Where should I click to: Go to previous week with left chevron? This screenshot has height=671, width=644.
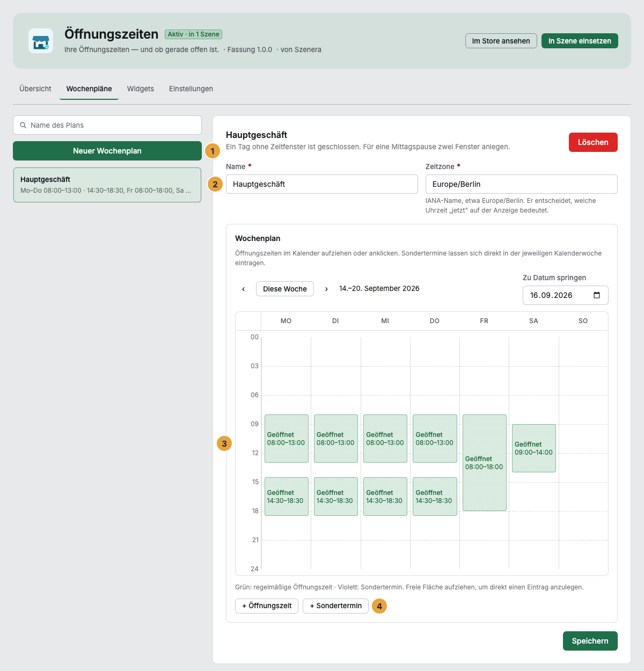click(244, 289)
